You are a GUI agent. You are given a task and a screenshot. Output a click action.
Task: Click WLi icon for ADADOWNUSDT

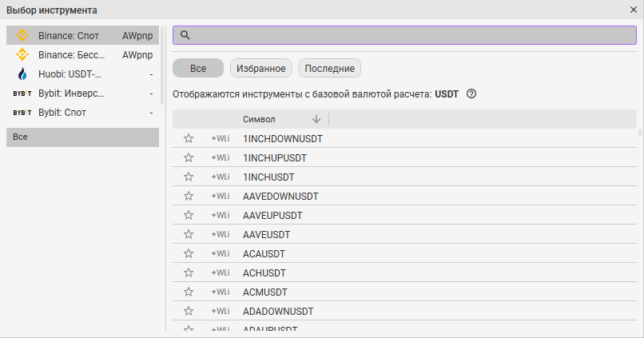[221, 311]
